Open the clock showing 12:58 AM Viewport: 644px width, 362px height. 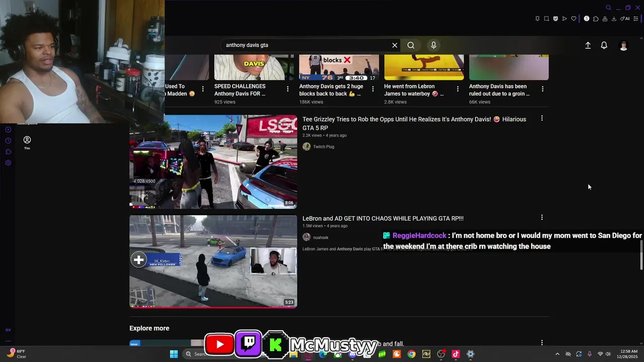click(627, 354)
